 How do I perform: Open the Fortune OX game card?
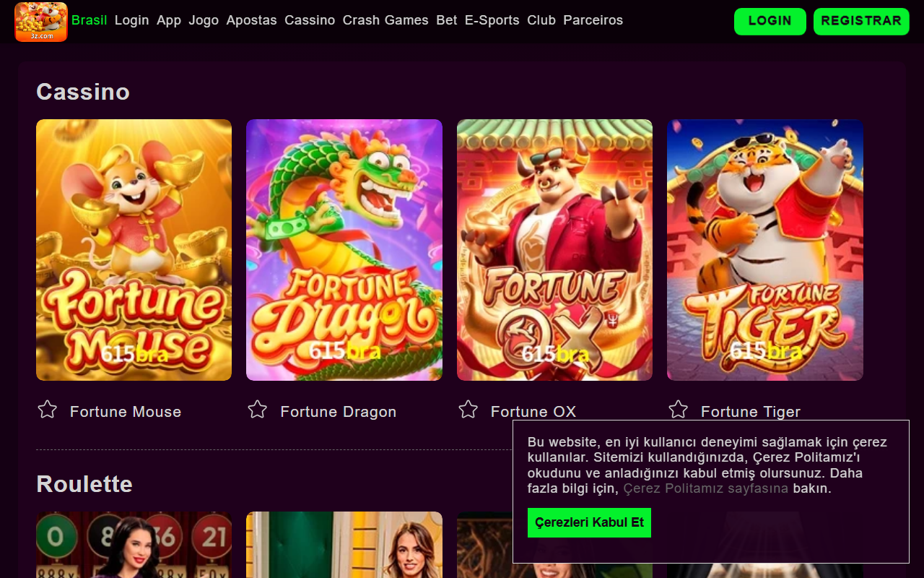point(554,250)
